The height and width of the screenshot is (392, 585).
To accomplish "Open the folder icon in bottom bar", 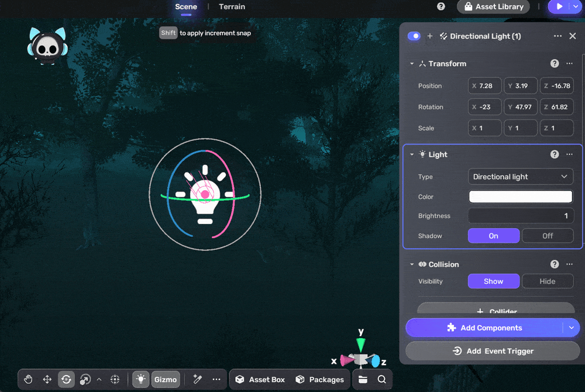I will click(363, 380).
